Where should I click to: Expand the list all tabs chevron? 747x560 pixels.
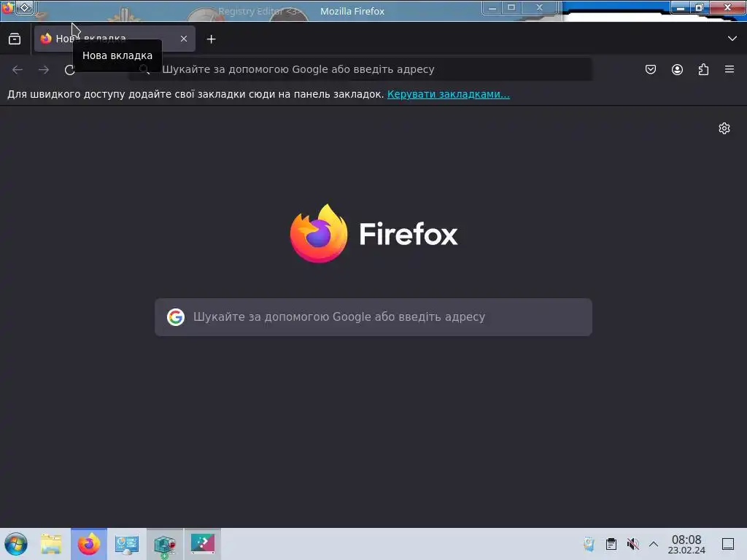click(732, 39)
